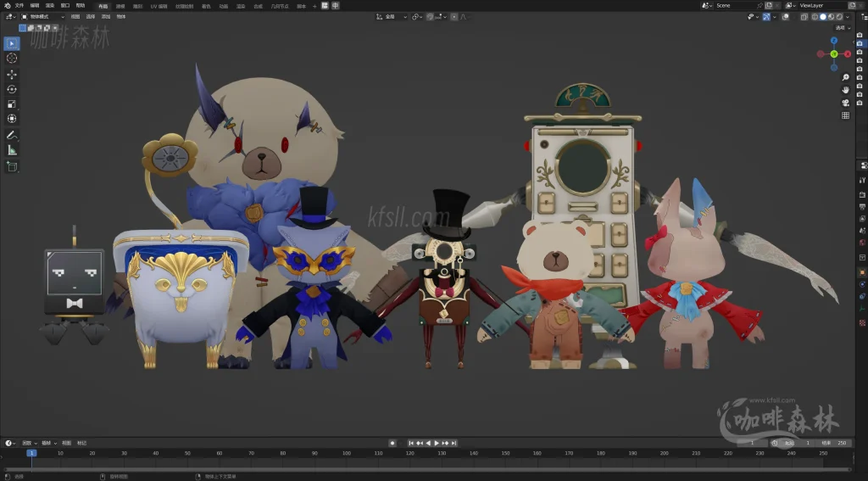Open the transform orientation dropdown
The image size is (868, 481).
pos(392,17)
